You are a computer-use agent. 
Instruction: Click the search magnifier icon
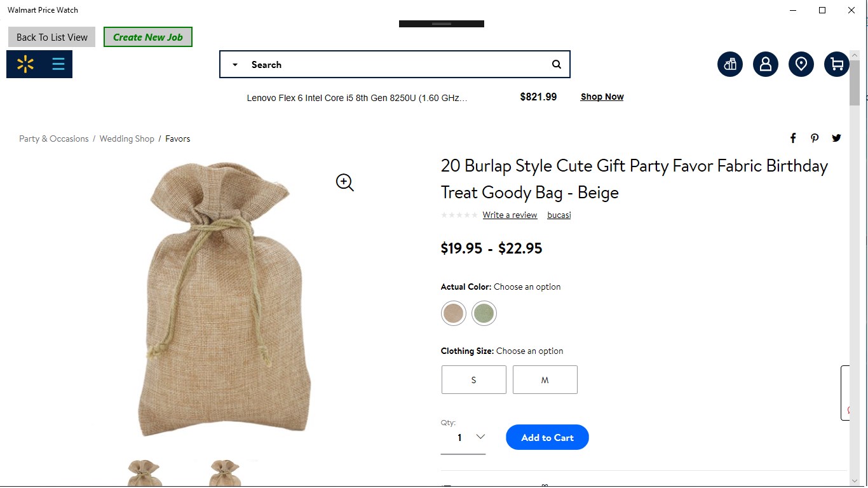point(557,64)
